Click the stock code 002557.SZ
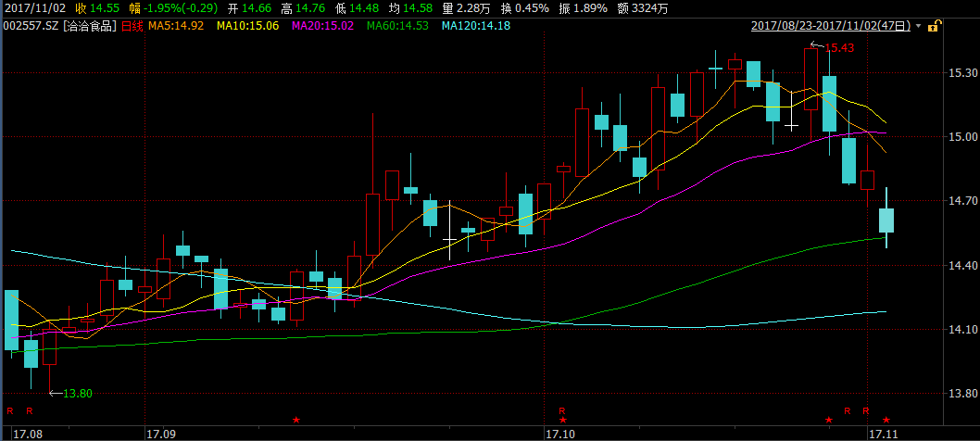 [x=31, y=26]
